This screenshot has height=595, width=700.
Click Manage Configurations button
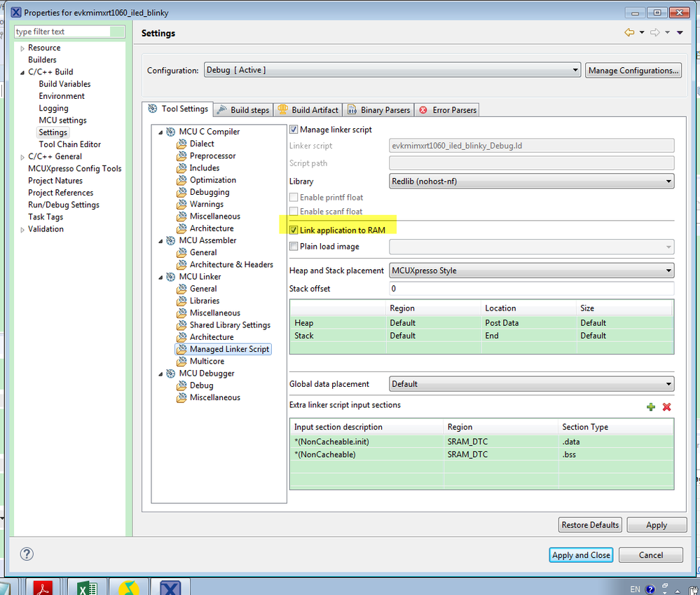[x=633, y=71]
